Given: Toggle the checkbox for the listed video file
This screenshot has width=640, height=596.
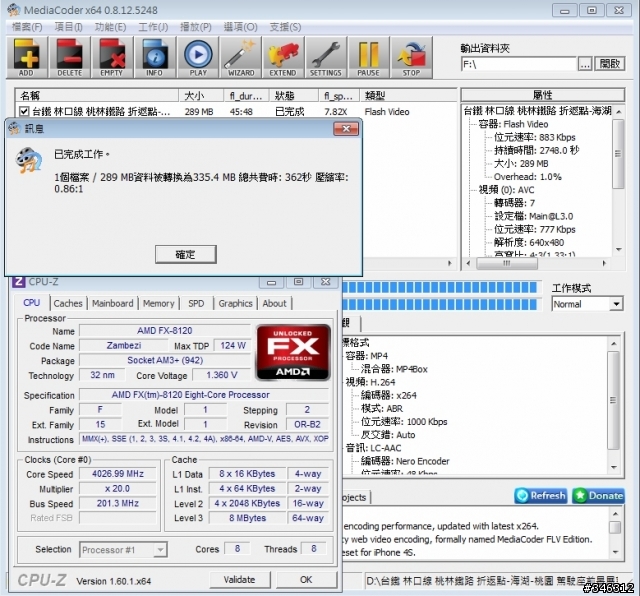Looking at the screenshot, I should pos(24,111).
